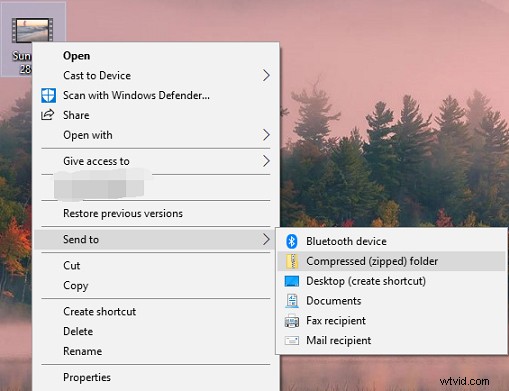The image size is (509, 391).
Task: Choose Copy from the context menu
Action: pyautogui.click(x=157, y=286)
